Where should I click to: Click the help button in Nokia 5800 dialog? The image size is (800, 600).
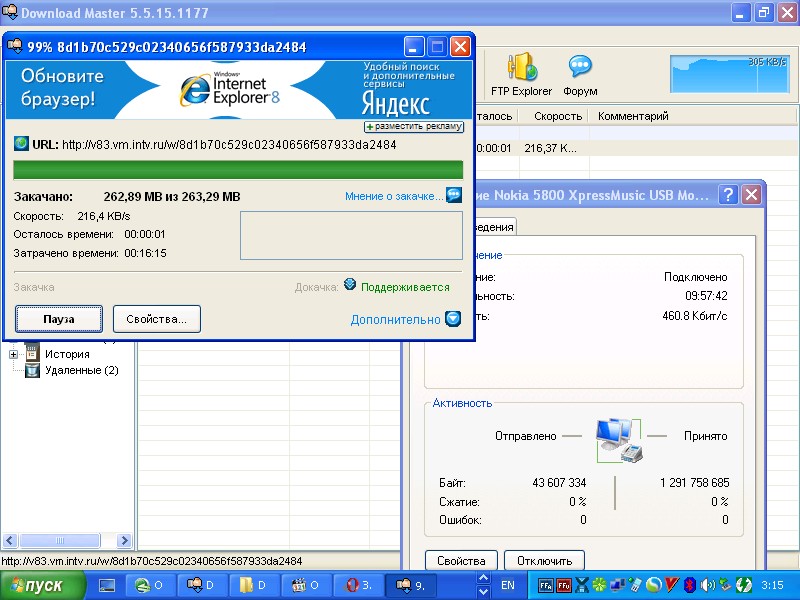tap(728, 194)
